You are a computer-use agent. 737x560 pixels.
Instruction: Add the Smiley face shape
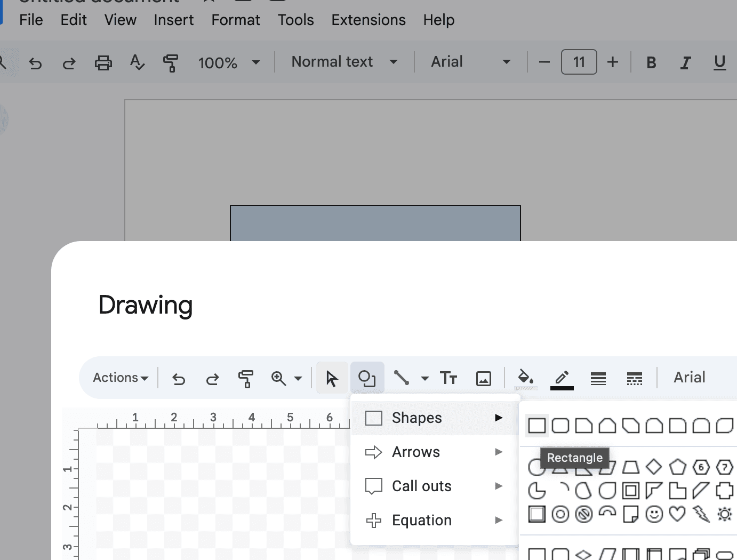tap(654, 514)
